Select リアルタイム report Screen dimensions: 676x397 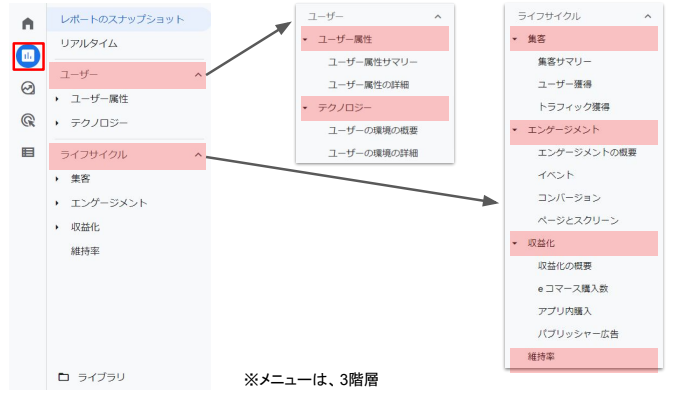pyautogui.click(x=89, y=44)
